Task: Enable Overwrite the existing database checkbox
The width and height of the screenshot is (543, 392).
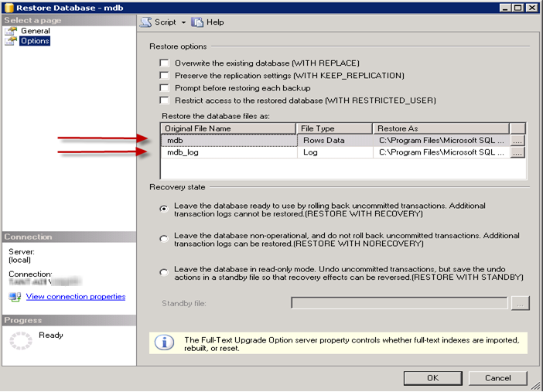Action: coord(164,63)
